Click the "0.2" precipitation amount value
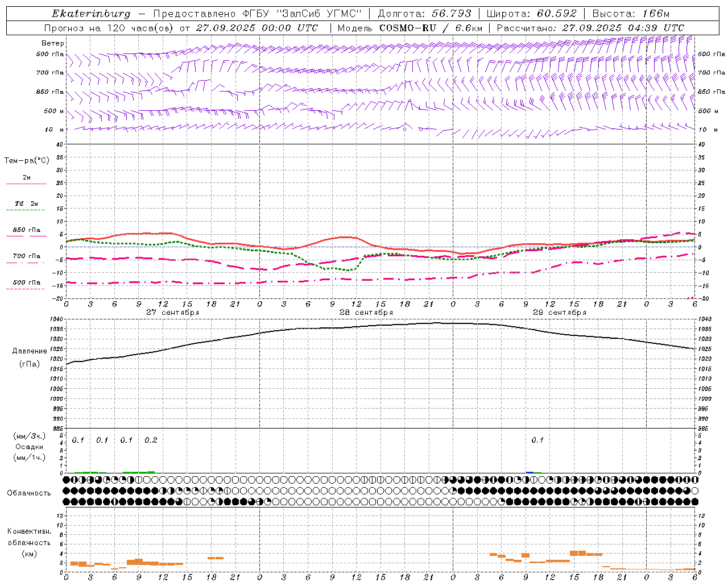This screenshot has width=728, height=582. point(151,440)
